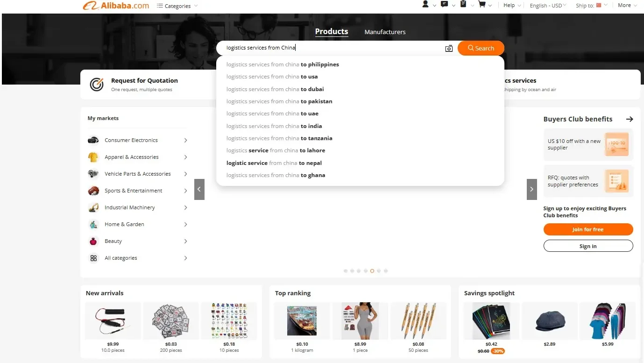The width and height of the screenshot is (644, 363).
Task: Open the Ship to country dropdown
Action: pos(591,5)
